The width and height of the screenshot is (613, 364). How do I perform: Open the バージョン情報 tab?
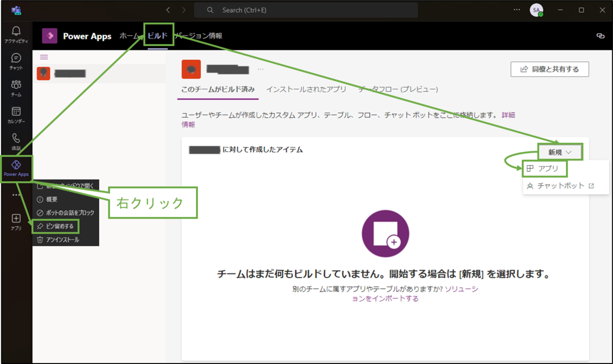point(199,36)
